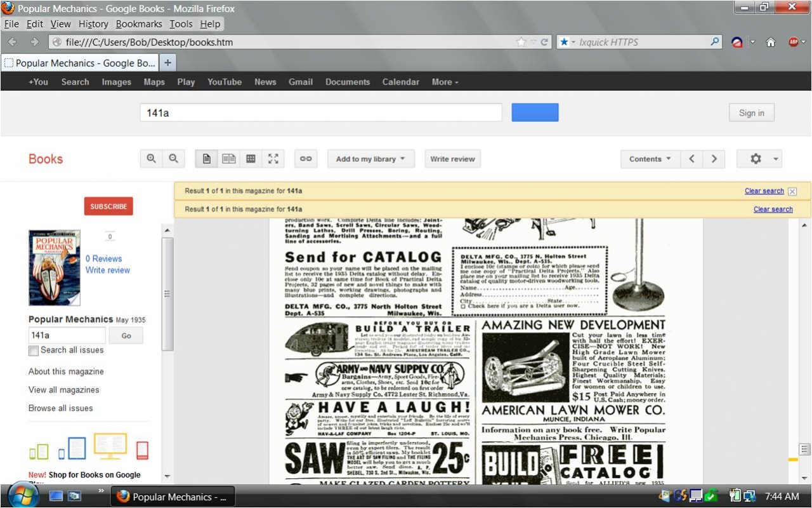Open the Windows Start orb
Image resolution: width=812 pixels, height=508 pixels.
pos(23,495)
